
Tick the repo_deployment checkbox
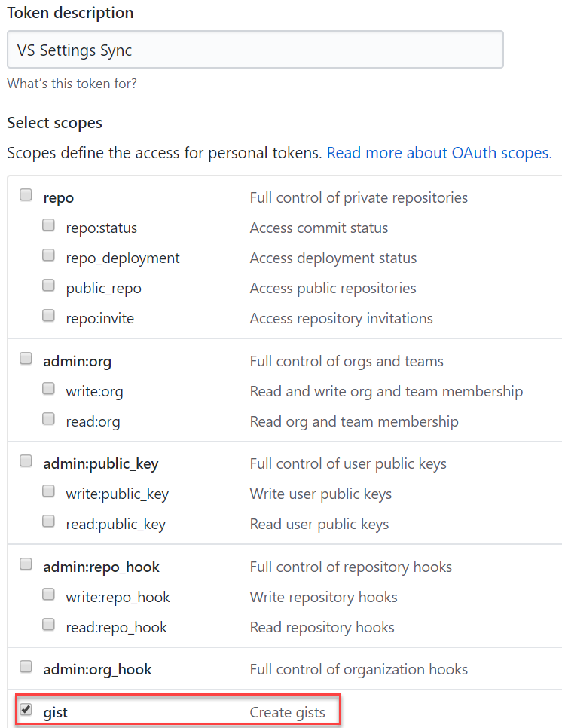(48, 255)
